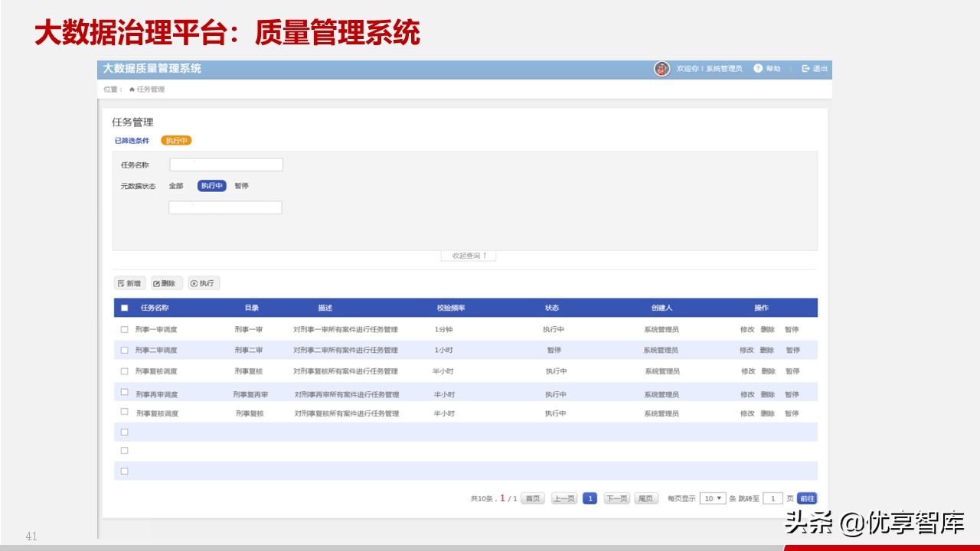
Task: Check the box for 刑事一审调度 row
Action: pos(125,329)
